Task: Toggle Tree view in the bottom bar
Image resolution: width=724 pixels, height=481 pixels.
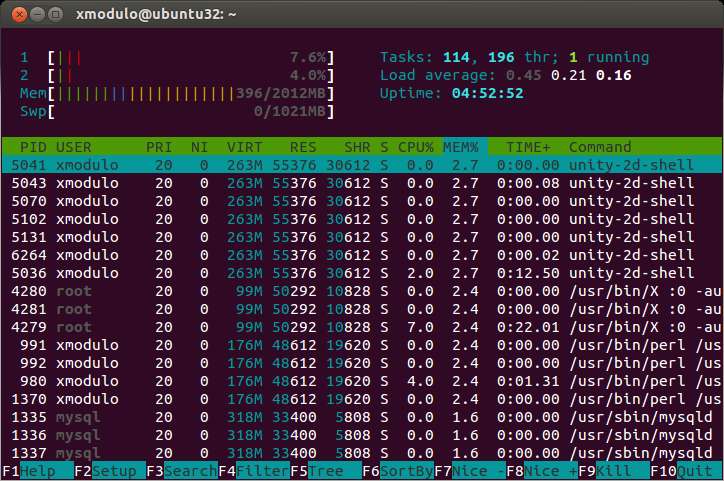Action: [327, 471]
